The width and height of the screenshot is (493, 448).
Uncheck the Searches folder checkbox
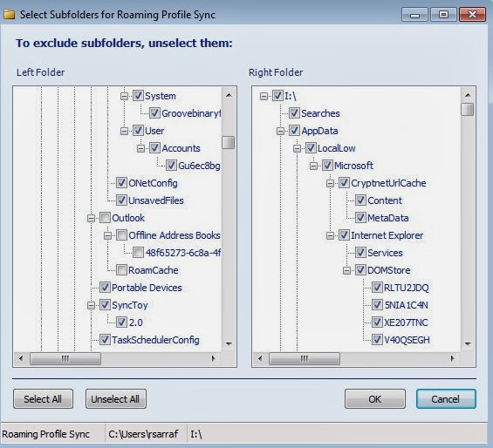pyautogui.click(x=294, y=112)
